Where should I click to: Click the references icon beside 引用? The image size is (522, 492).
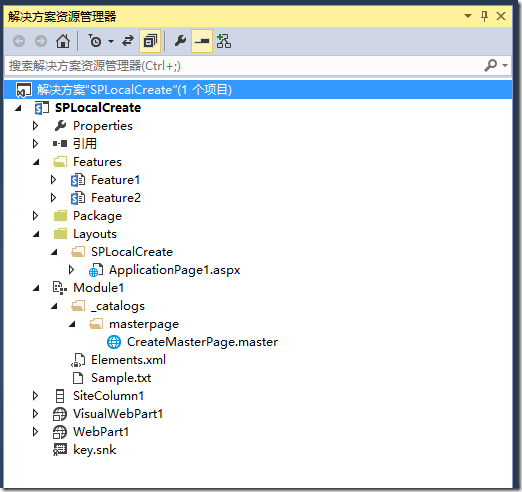(x=60, y=144)
